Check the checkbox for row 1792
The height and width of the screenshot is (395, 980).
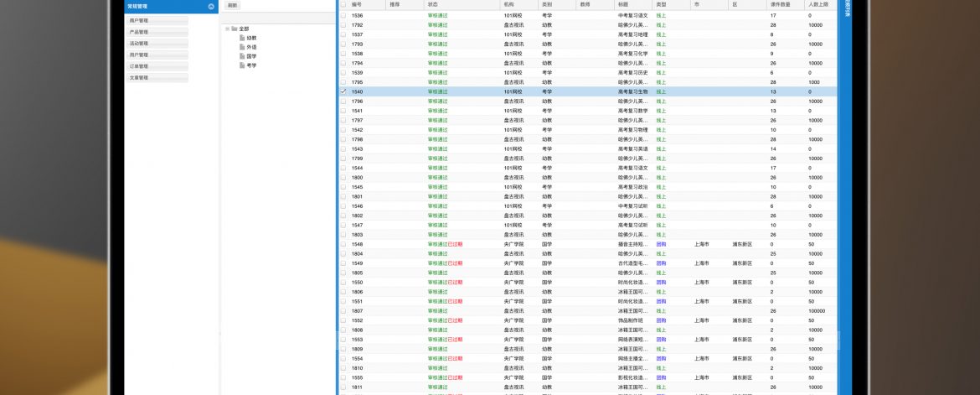343,25
